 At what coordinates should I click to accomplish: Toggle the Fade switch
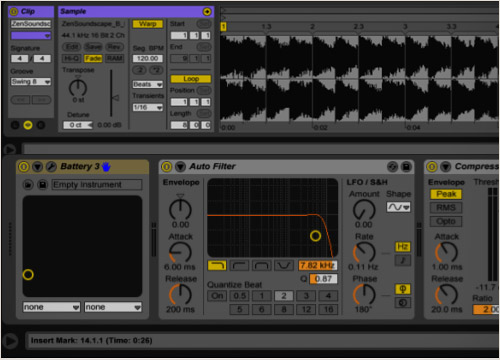coord(93,59)
